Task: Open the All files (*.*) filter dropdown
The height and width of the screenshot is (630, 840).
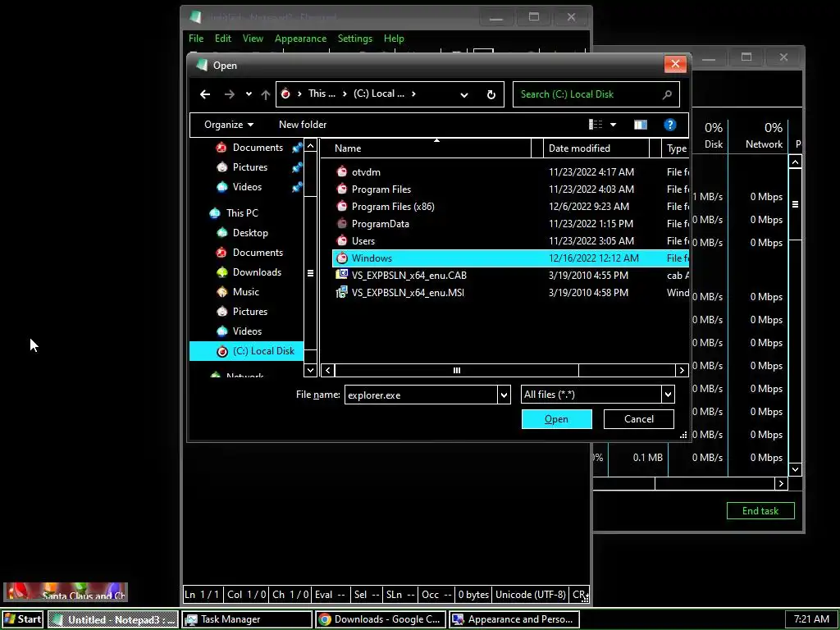Action: 597,395
